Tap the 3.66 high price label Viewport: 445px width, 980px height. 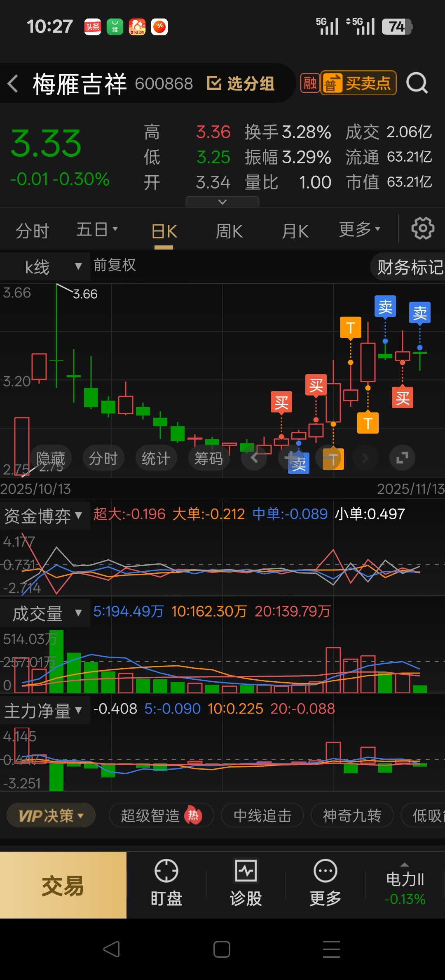(x=85, y=294)
